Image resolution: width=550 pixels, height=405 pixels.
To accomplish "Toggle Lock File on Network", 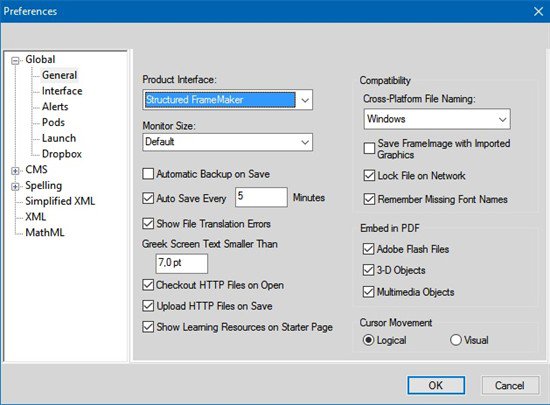I will tap(369, 175).
